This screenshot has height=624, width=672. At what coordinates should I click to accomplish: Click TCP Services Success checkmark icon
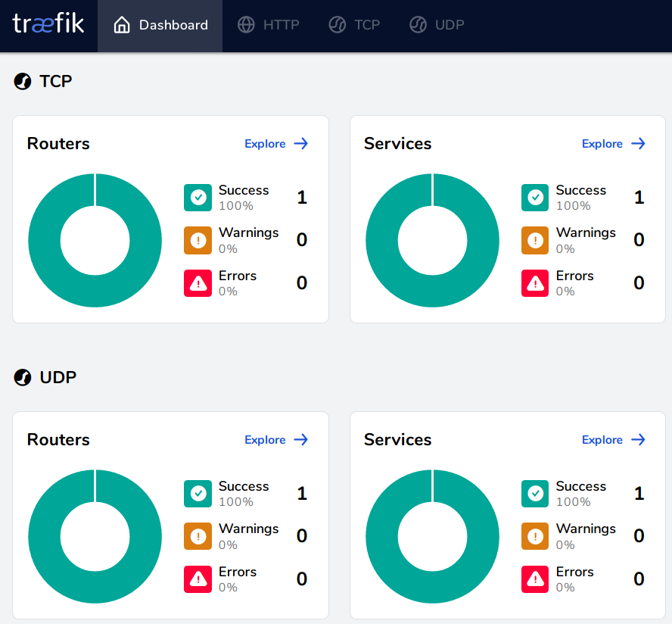pos(535,198)
